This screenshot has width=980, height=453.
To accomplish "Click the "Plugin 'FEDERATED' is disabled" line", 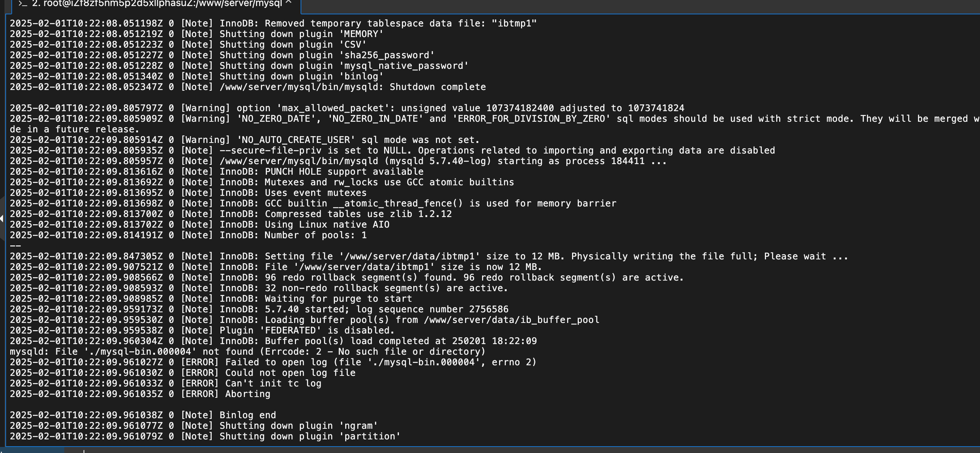I will click(202, 330).
